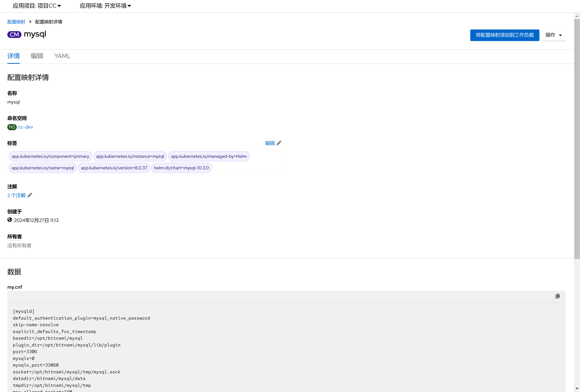
Task: Click the CM resource badge icon
Action: pyautogui.click(x=14, y=34)
